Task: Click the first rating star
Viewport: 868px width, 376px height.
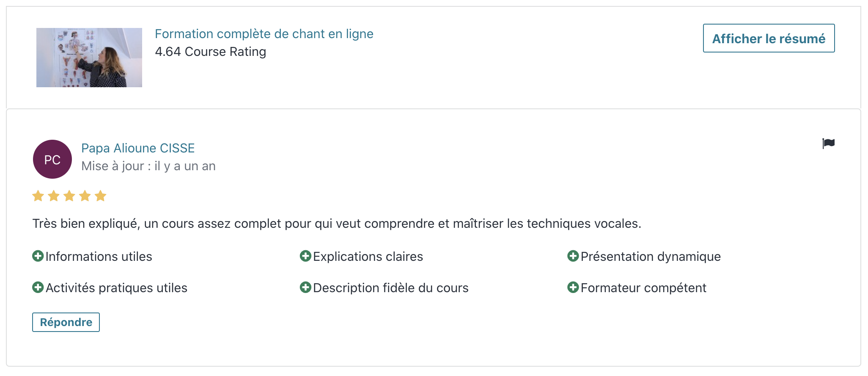Action: pos(38,196)
